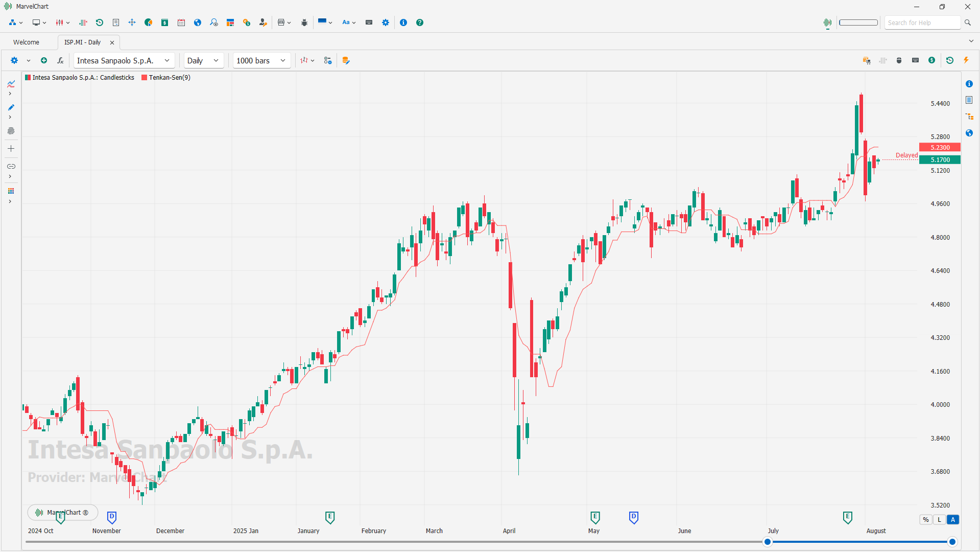The height and width of the screenshot is (552, 980).
Task: Click the green 5.1700 last price label
Action: pyautogui.click(x=940, y=159)
